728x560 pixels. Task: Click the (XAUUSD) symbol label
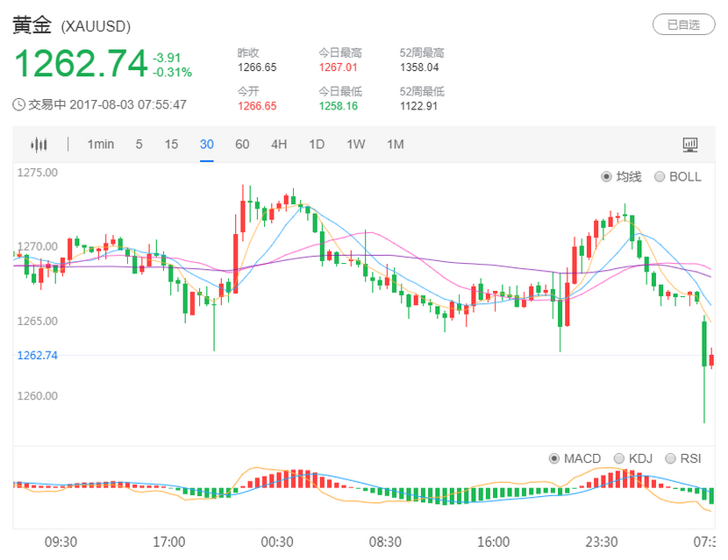pos(96,26)
